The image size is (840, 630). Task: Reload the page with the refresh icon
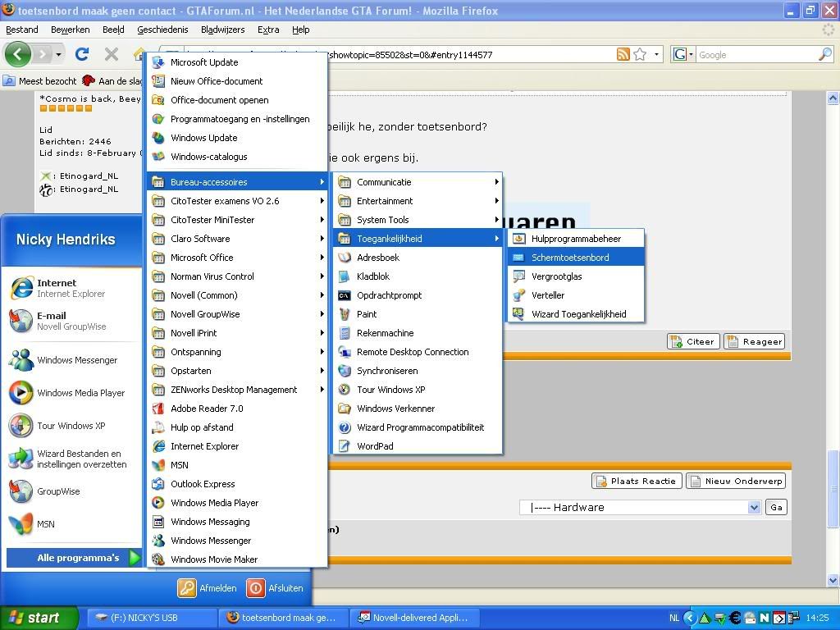(x=82, y=54)
